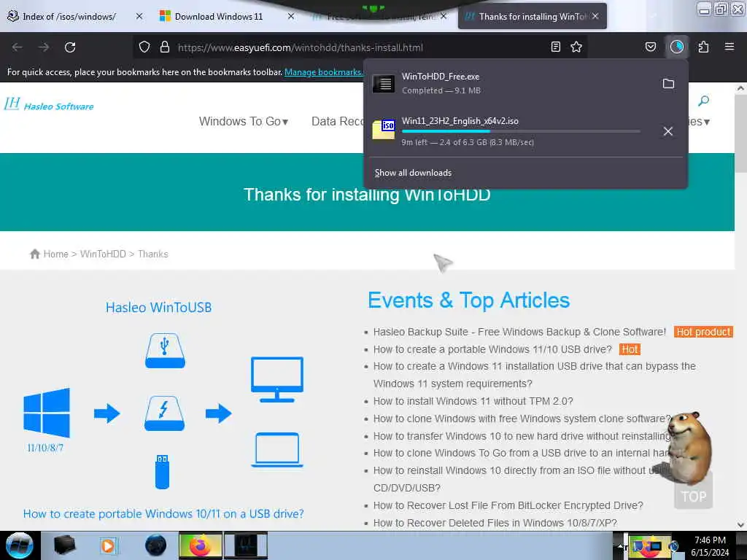Click the TOP back-to-top button
Screen dimensions: 747x560
pos(694,496)
